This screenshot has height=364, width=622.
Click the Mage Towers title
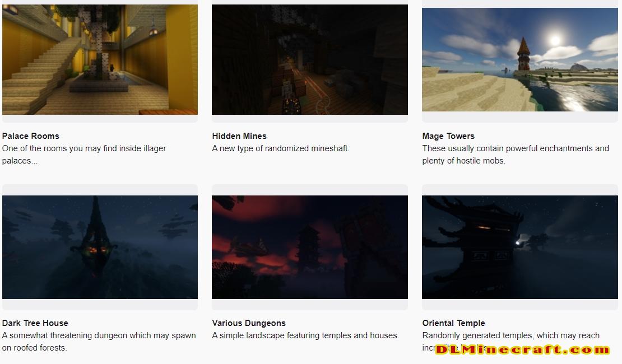448,136
